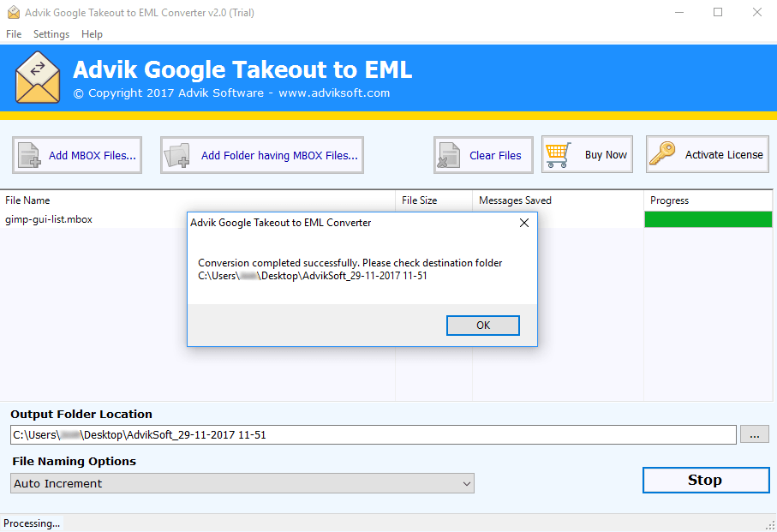This screenshot has height=532, width=777.
Task: Click the Stop button
Action: pyautogui.click(x=706, y=480)
